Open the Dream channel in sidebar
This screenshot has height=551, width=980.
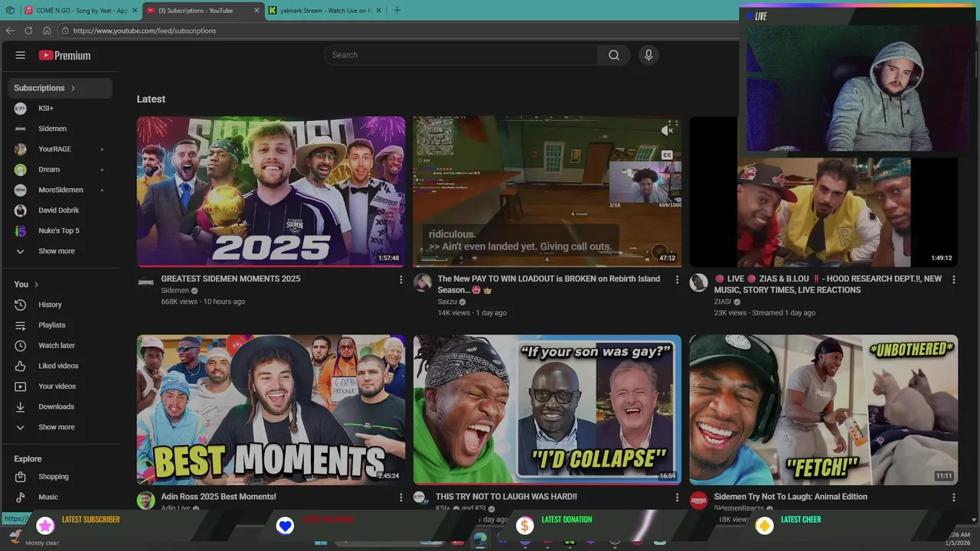(60, 169)
